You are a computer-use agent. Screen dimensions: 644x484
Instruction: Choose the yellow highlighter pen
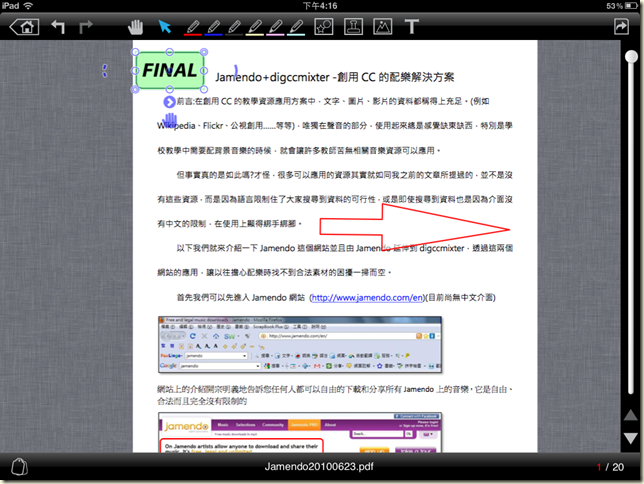tap(255, 28)
